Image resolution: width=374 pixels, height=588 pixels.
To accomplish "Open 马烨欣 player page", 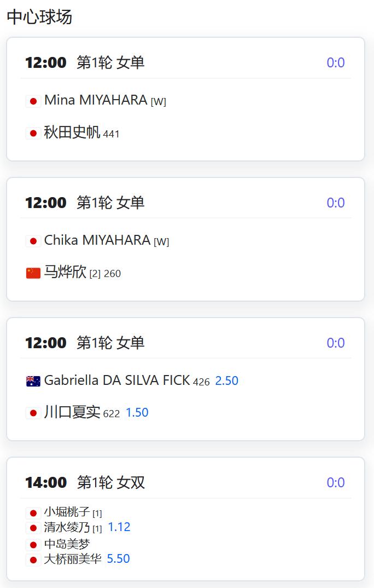I will [65, 272].
